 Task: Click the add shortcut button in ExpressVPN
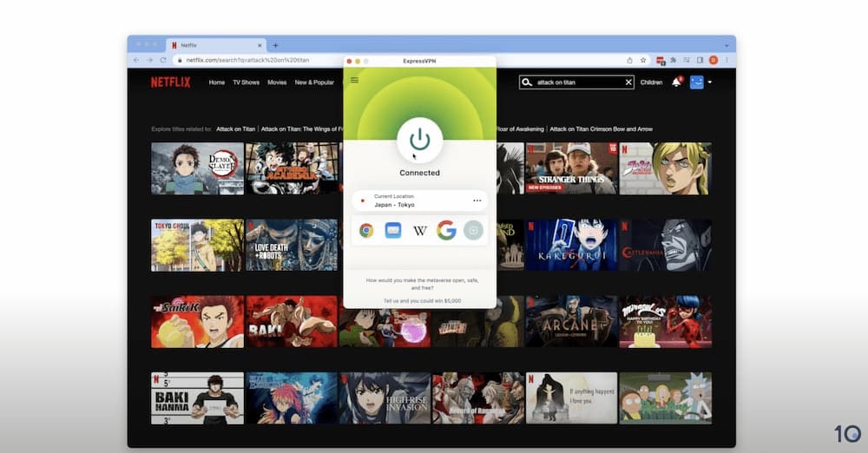[x=473, y=230]
